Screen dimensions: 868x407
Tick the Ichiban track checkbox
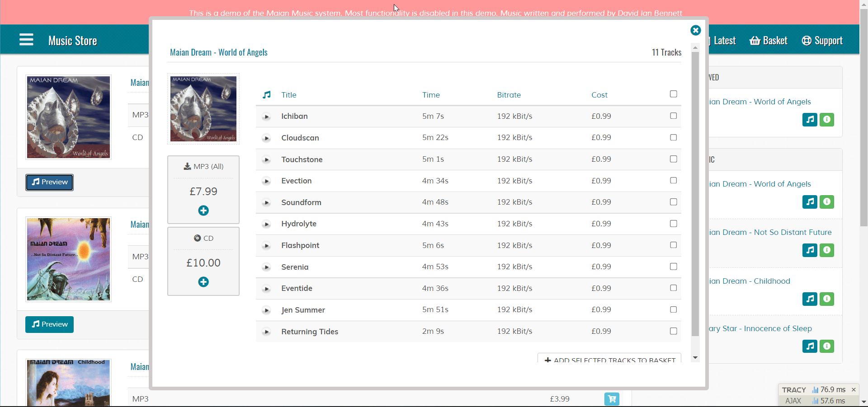point(673,116)
